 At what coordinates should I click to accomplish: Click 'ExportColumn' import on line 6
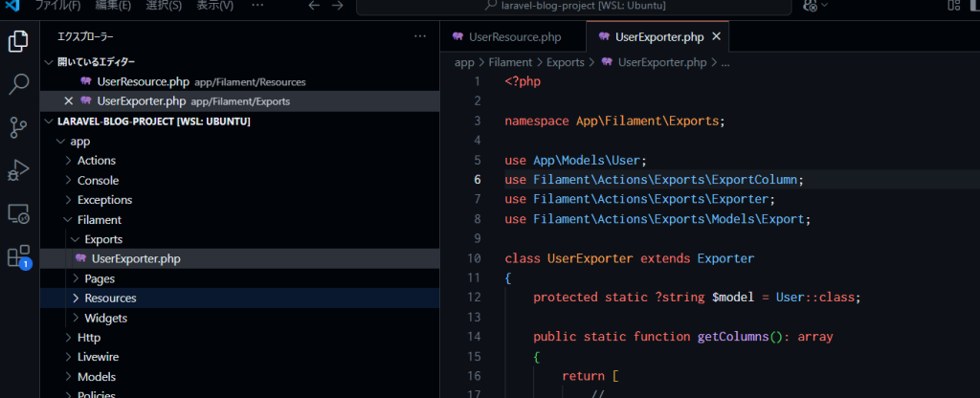click(x=754, y=180)
